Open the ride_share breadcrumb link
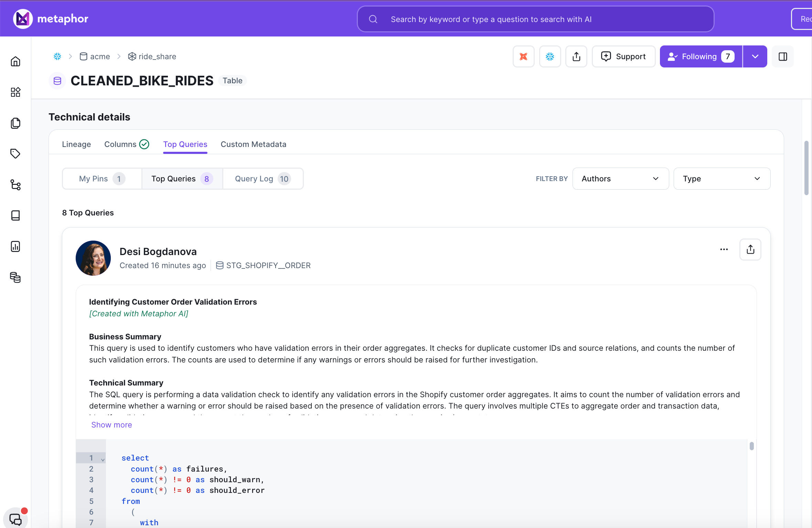The image size is (812, 528). pos(152,56)
